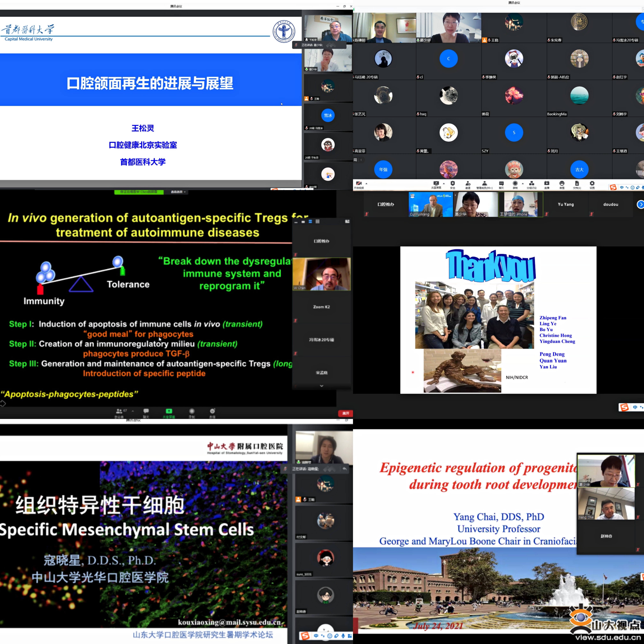Viewport: 644px width, 644px height.
Task: Open the 表情 reactions smiley icon
Action: 562,184
